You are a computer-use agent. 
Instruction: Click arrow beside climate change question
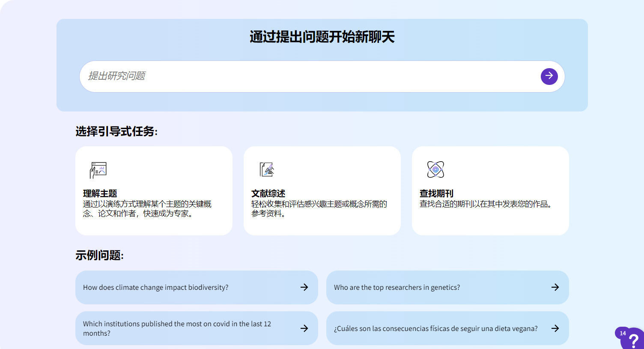point(304,287)
